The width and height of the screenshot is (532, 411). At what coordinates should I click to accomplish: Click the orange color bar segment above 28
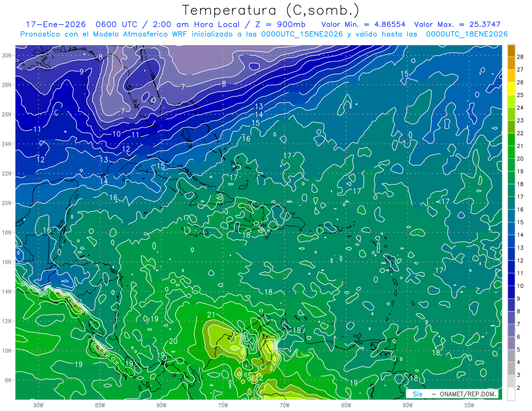pyautogui.click(x=511, y=50)
